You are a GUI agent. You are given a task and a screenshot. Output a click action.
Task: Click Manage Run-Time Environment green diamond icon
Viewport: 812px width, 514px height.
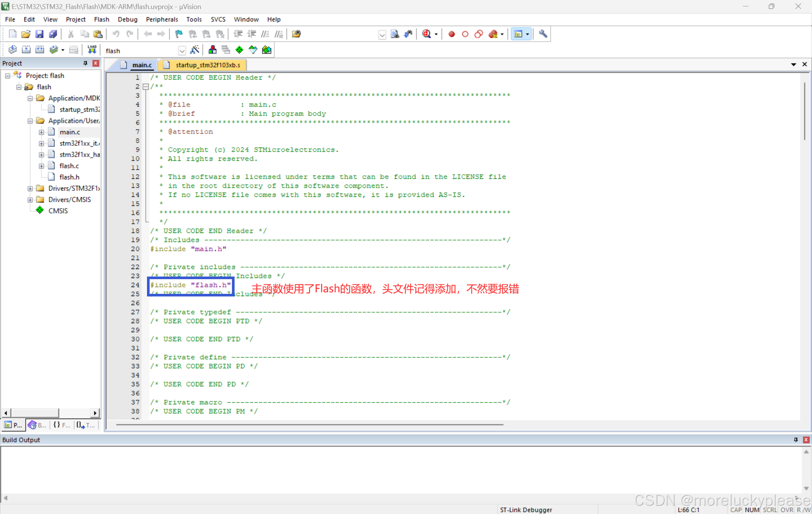tap(239, 50)
